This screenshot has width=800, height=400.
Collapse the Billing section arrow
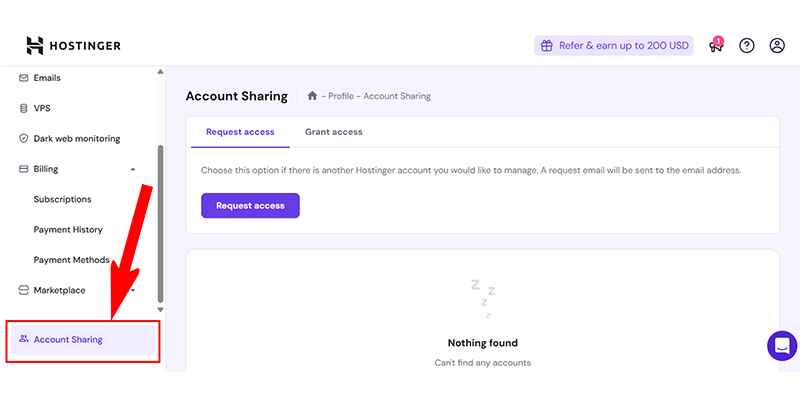tap(133, 169)
